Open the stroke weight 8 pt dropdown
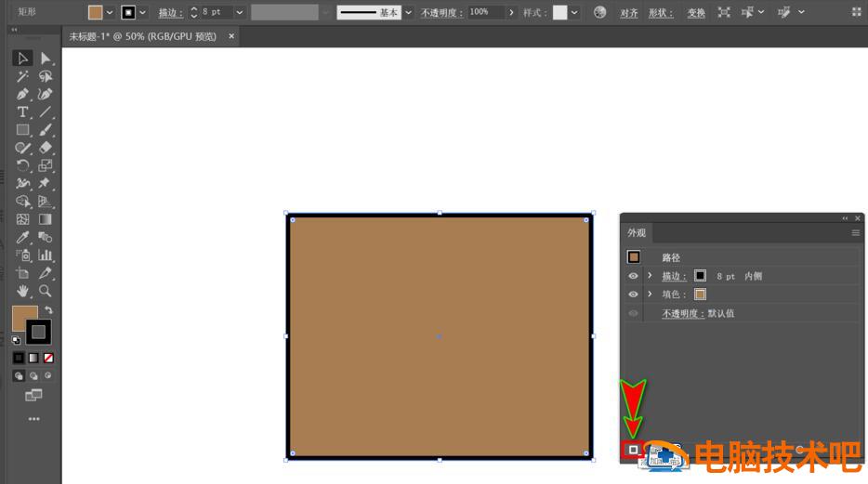Image resolution: width=868 pixels, height=484 pixels. coord(239,12)
